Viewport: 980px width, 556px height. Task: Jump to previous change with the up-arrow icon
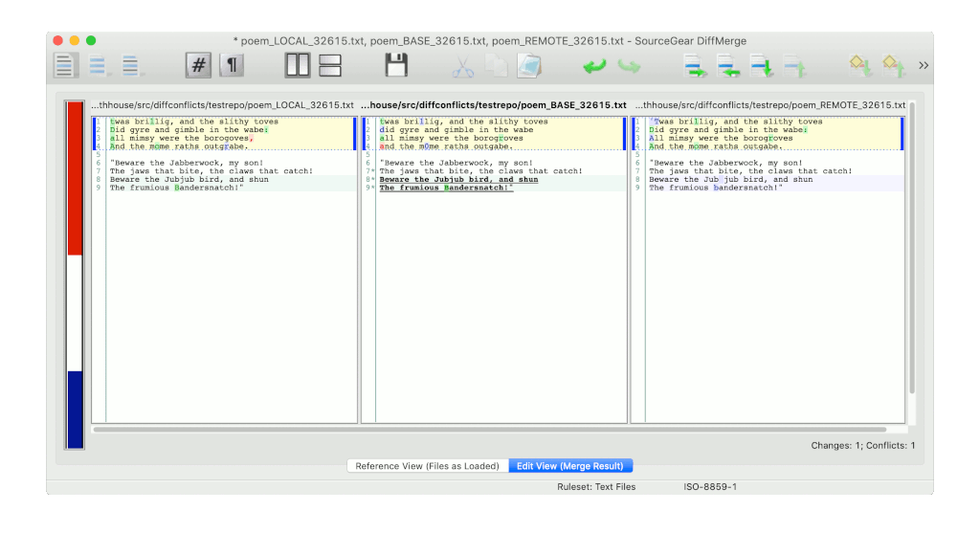click(x=794, y=66)
